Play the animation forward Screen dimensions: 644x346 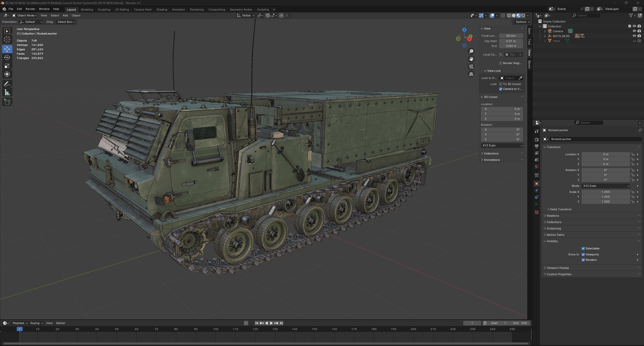point(271,323)
